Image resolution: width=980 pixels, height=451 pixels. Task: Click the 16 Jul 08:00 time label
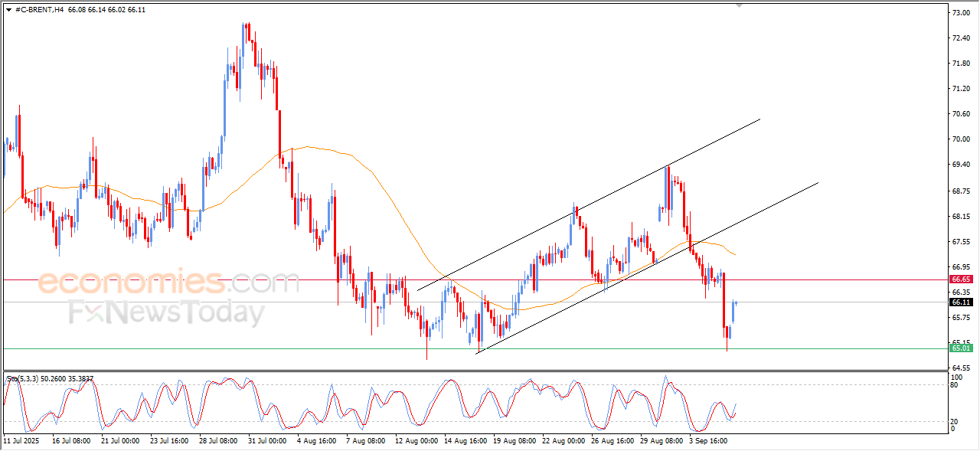[x=71, y=441]
